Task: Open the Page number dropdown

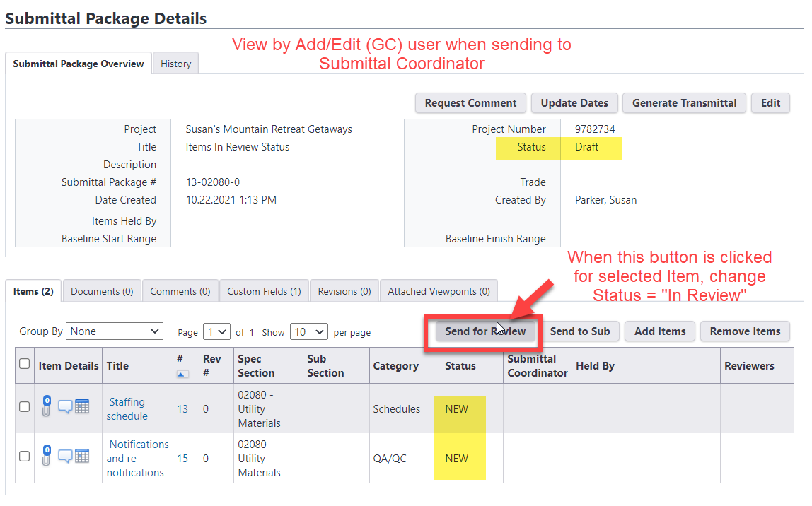Action: click(x=216, y=331)
